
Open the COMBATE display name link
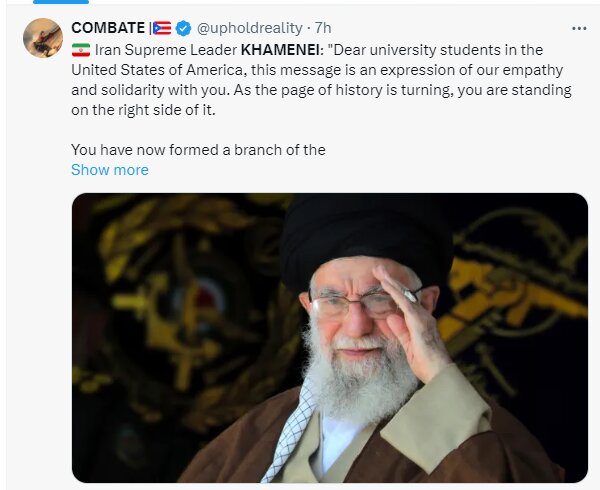coord(107,29)
